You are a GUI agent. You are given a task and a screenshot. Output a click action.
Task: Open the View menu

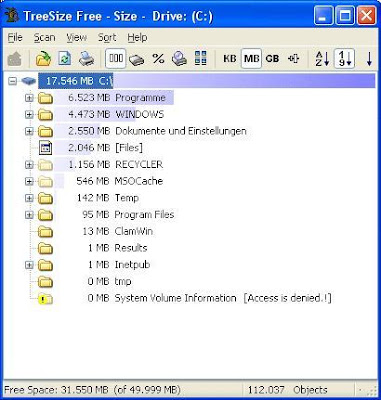pyautogui.click(x=76, y=38)
